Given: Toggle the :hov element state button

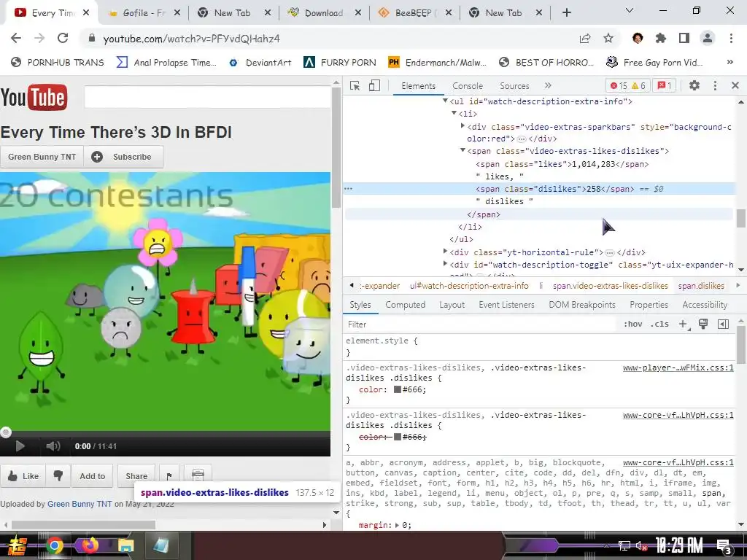Looking at the screenshot, I should coord(632,324).
